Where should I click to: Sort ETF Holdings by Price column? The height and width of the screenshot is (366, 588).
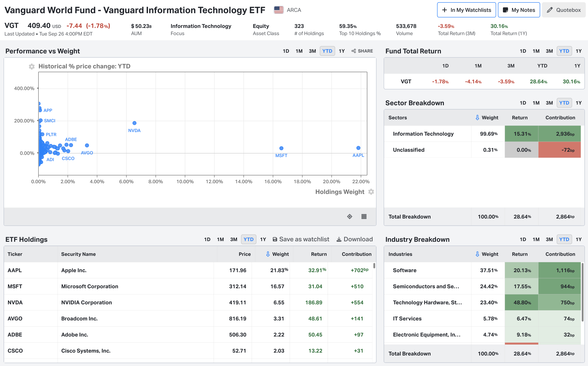pos(245,254)
